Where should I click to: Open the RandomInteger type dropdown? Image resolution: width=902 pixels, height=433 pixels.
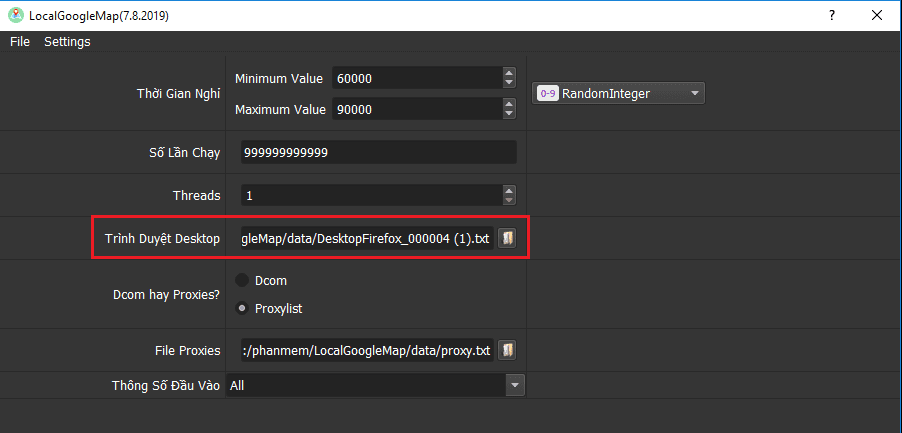coord(618,94)
